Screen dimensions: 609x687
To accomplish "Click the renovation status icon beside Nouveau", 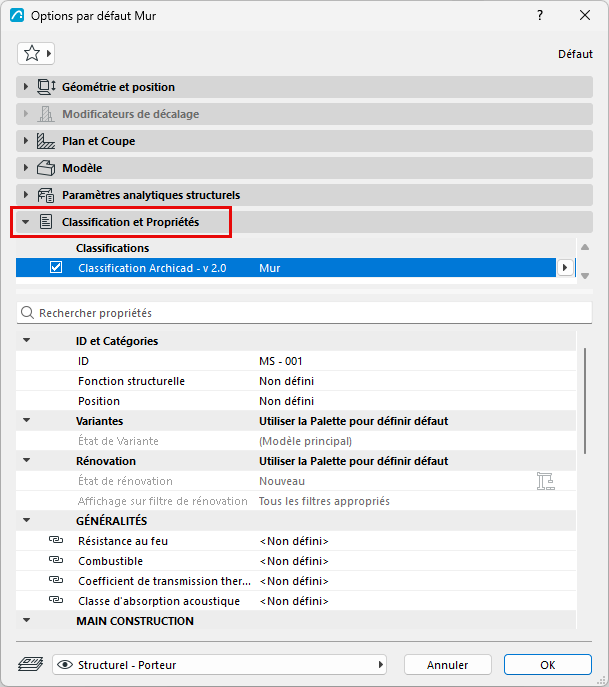I will click(x=545, y=481).
